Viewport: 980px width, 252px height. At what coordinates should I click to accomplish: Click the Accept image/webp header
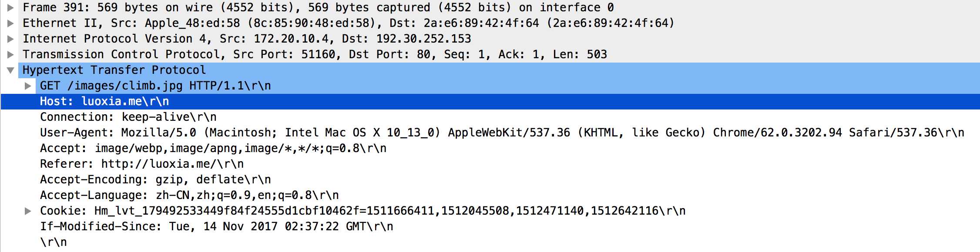213,148
